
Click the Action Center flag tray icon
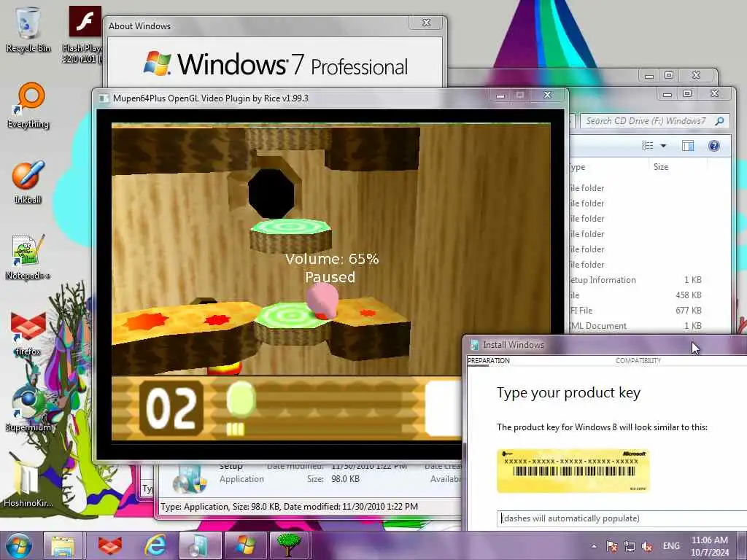click(x=612, y=546)
